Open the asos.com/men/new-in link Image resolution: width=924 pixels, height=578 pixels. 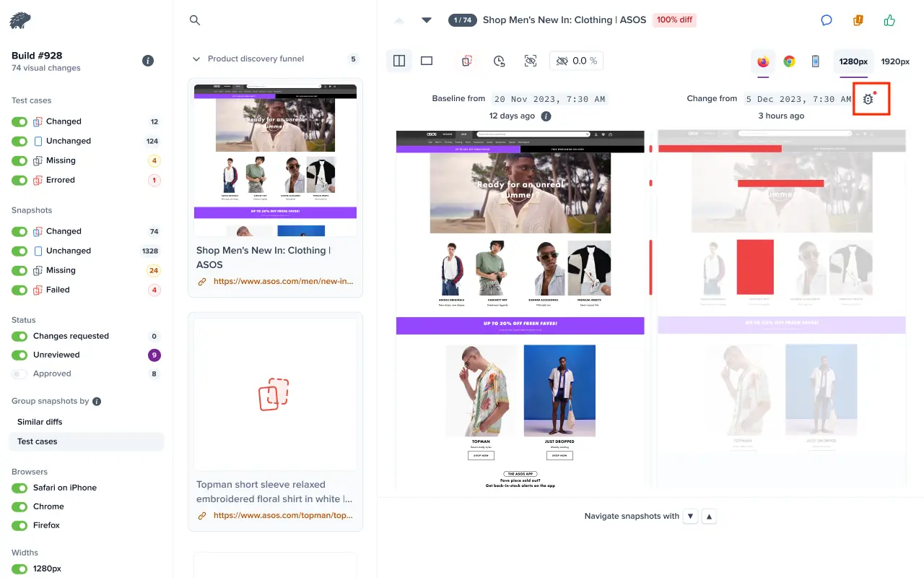tap(283, 282)
